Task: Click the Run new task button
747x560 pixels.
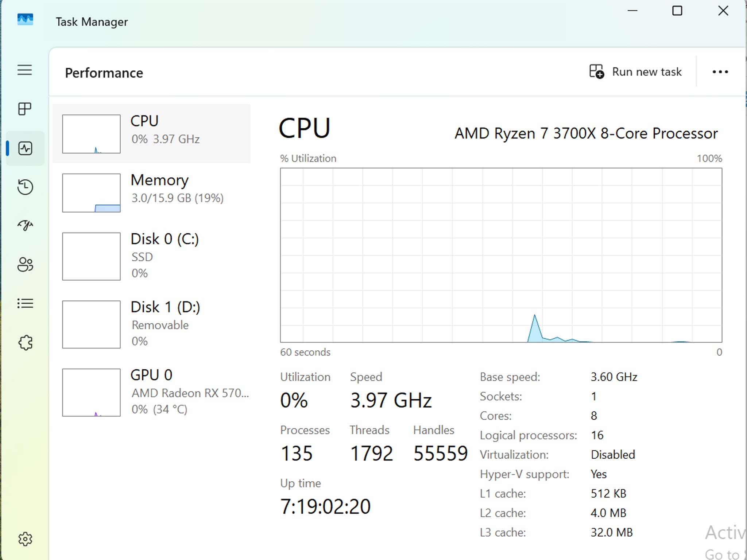Action: (x=635, y=72)
